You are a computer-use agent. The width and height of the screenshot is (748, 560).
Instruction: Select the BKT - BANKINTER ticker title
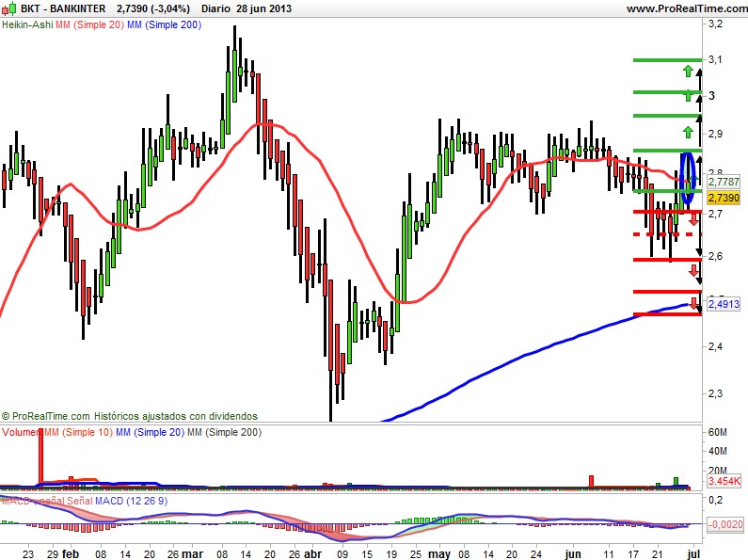(x=63, y=8)
